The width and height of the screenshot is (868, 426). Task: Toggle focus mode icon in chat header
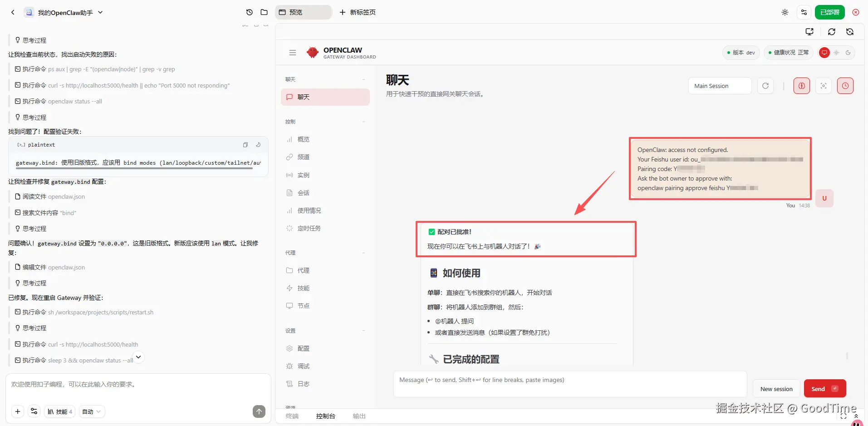pos(824,86)
